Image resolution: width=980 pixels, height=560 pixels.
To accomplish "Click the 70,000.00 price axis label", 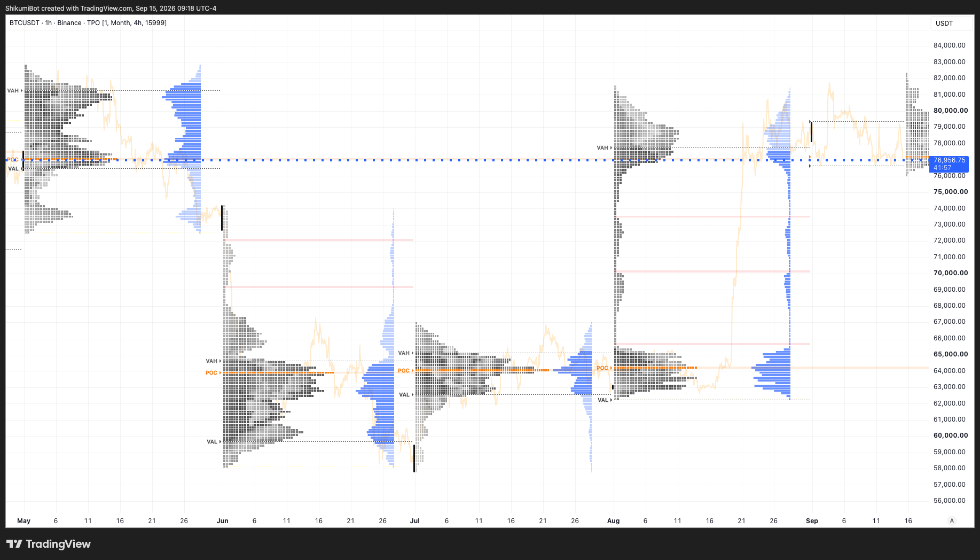I will (x=951, y=273).
